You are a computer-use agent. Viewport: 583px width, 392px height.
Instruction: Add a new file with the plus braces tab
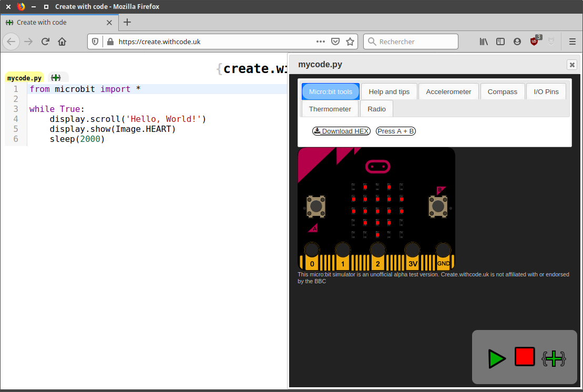pos(56,78)
